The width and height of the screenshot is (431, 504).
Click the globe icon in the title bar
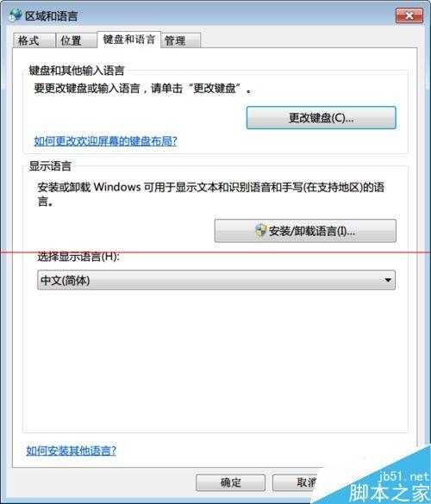click(x=16, y=16)
